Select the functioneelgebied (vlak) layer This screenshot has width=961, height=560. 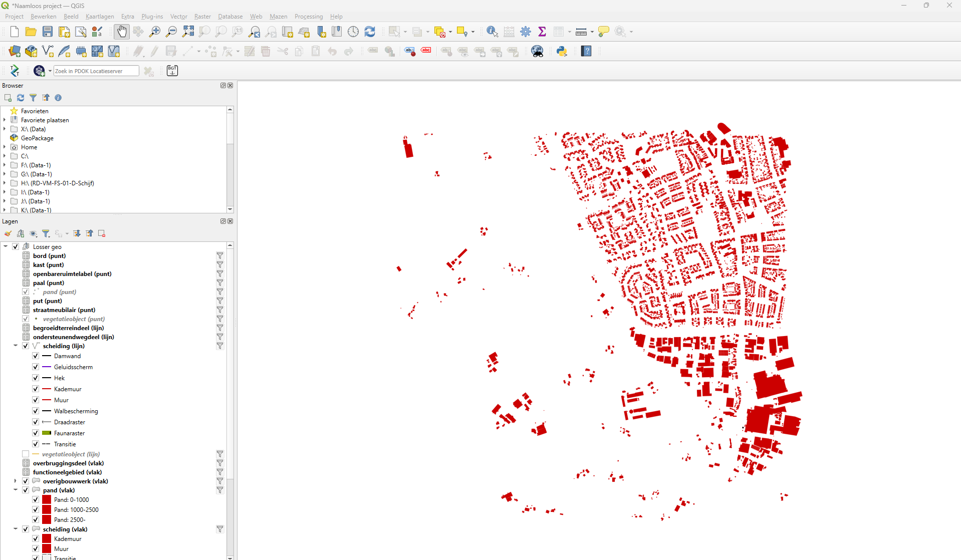67,472
